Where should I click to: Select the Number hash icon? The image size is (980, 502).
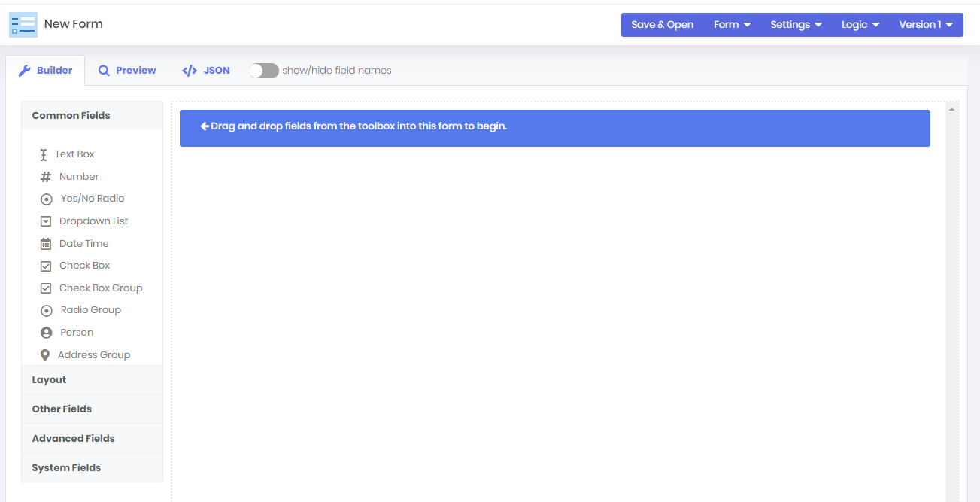click(x=46, y=177)
